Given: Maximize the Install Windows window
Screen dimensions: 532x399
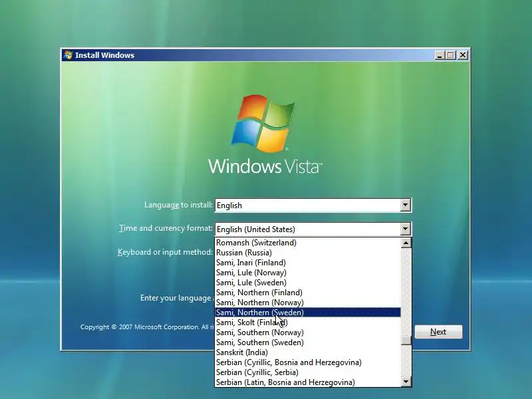Looking at the screenshot, I should click(451, 55).
